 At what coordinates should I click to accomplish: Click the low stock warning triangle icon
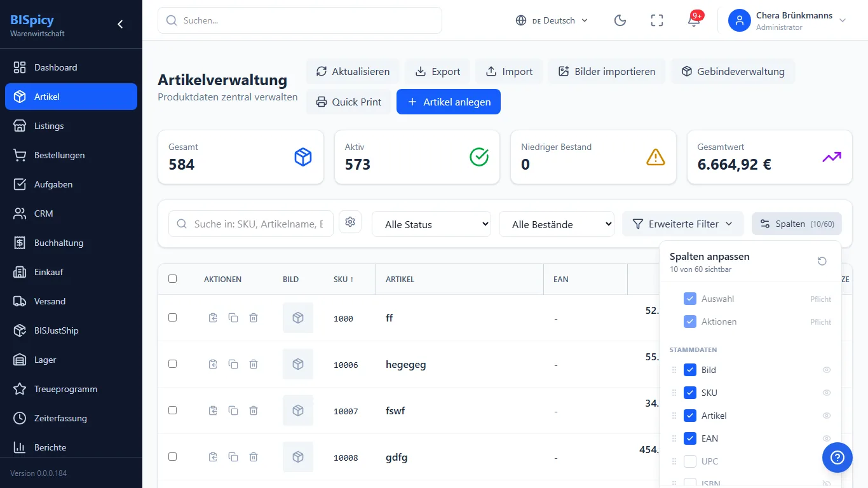pos(656,157)
